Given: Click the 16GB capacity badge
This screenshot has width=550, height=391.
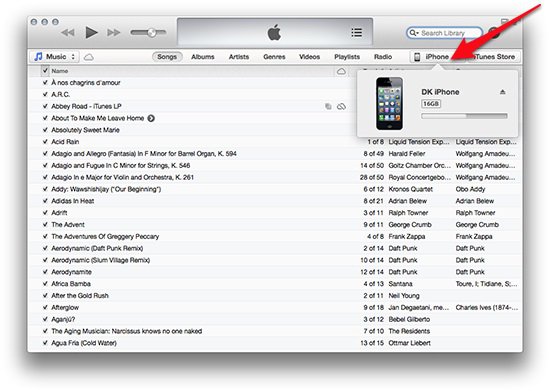Looking at the screenshot, I should [431, 104].
